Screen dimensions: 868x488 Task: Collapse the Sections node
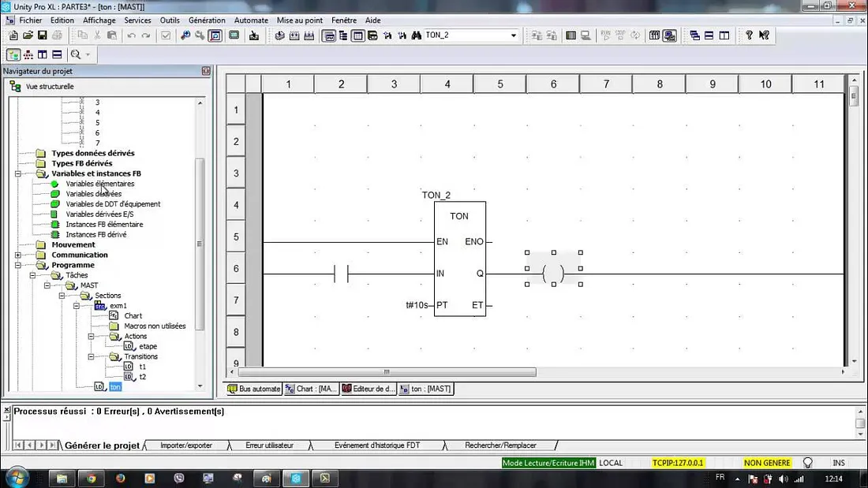[x=62, y=296]
